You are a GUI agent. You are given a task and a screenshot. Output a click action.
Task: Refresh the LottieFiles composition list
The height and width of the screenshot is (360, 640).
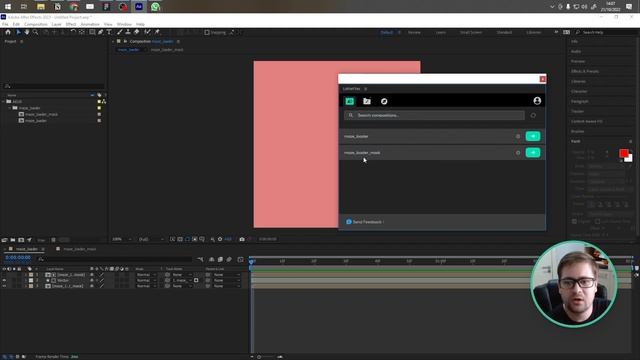click(533, 116)
